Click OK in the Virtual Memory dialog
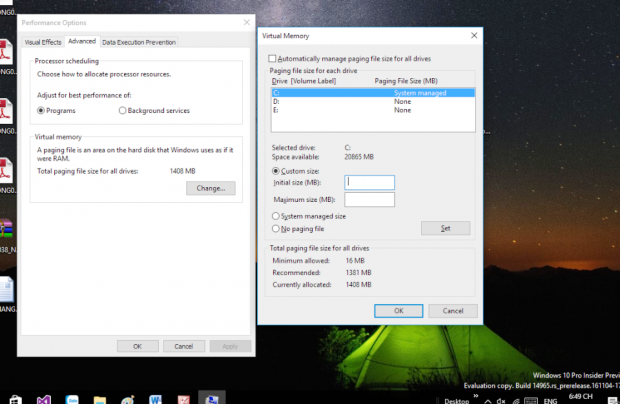The image size is (620, 404). (x=397, y=310)
